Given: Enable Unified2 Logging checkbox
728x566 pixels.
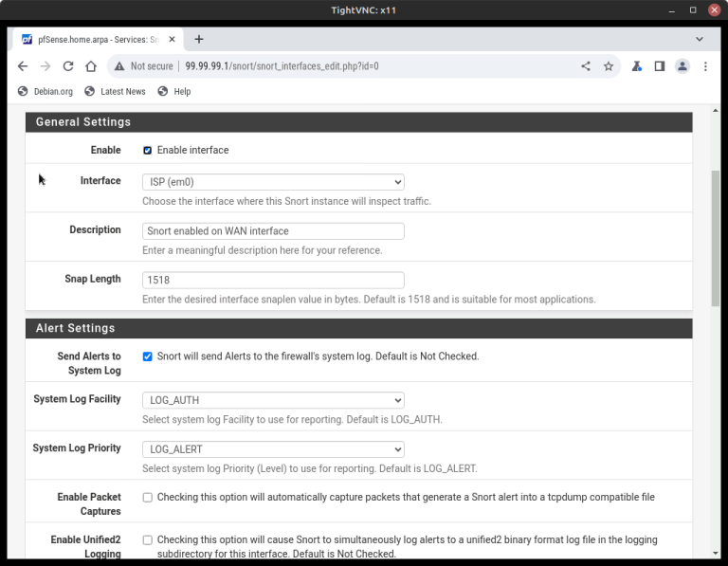Looking at the screenshot, I should 147,540.
